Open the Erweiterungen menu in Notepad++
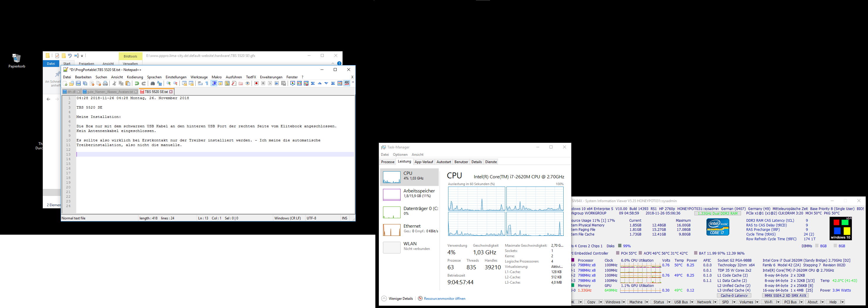This screenshot has width=868, height=308. (x=271, y=77)
